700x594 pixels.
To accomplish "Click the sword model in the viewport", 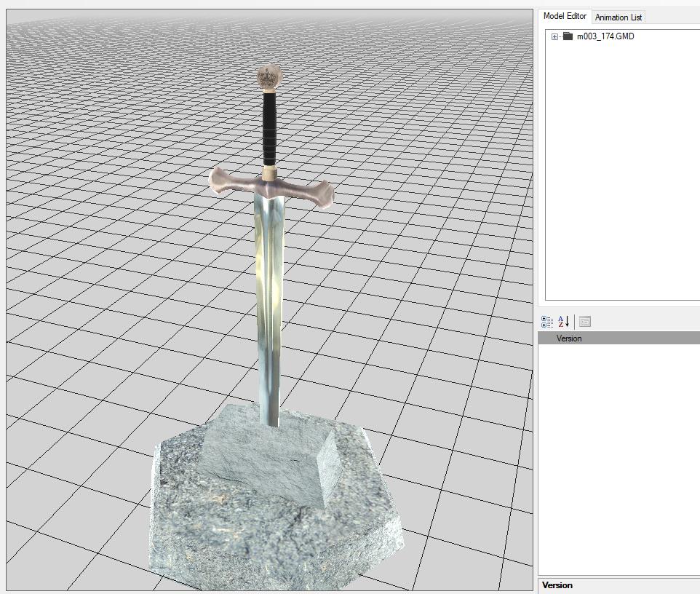I will tap(271, 245).
